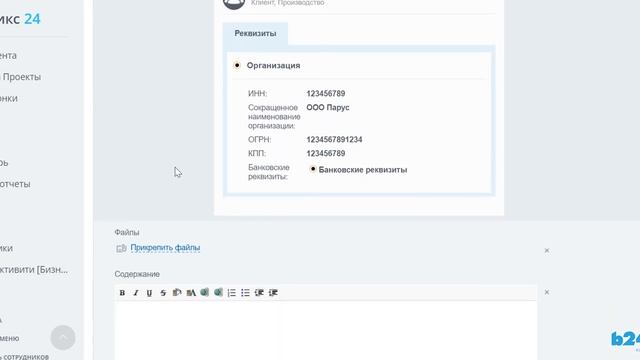Remove the Содержание field with its X
640x360 pixels.
click(x=547, y=292)
